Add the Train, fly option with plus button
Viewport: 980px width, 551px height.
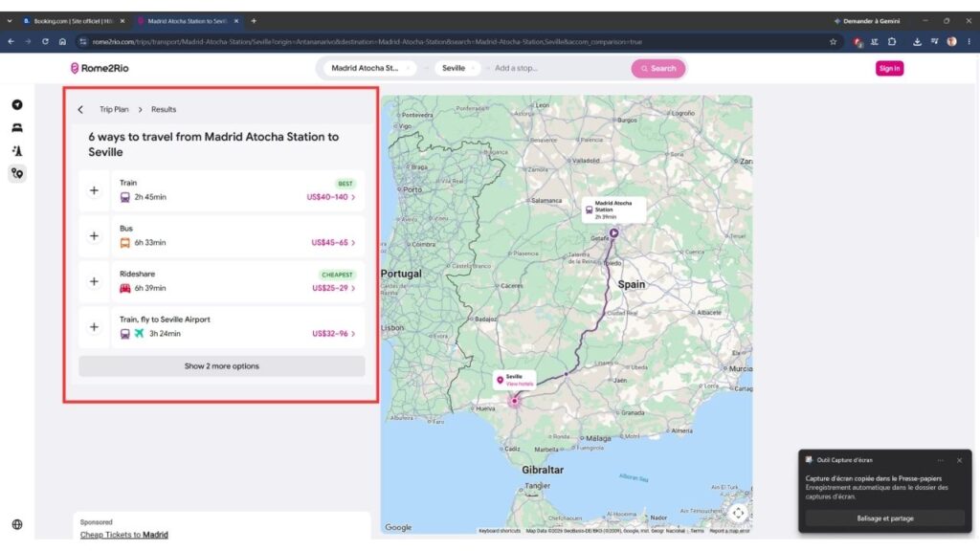94,327
